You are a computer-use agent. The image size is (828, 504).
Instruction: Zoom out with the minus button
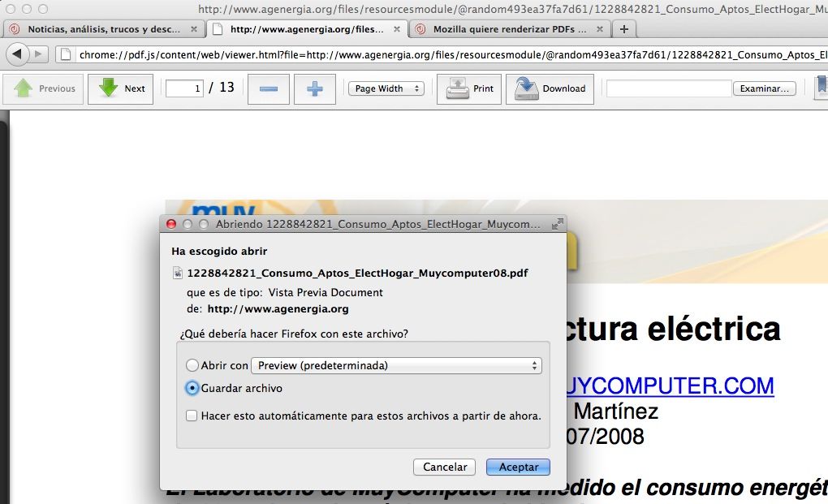[x=268, y=88]
